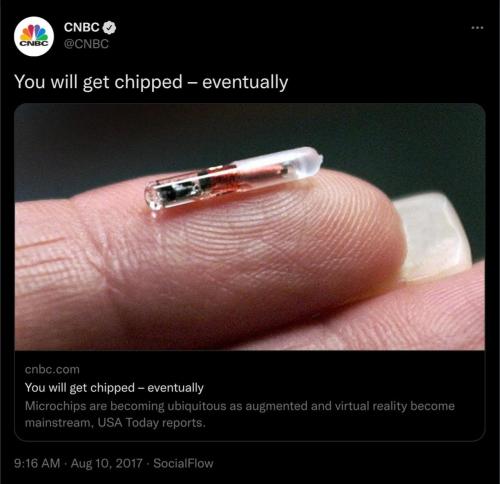Click the CNBC lettering inside the avatar logo

coord(34,43)
